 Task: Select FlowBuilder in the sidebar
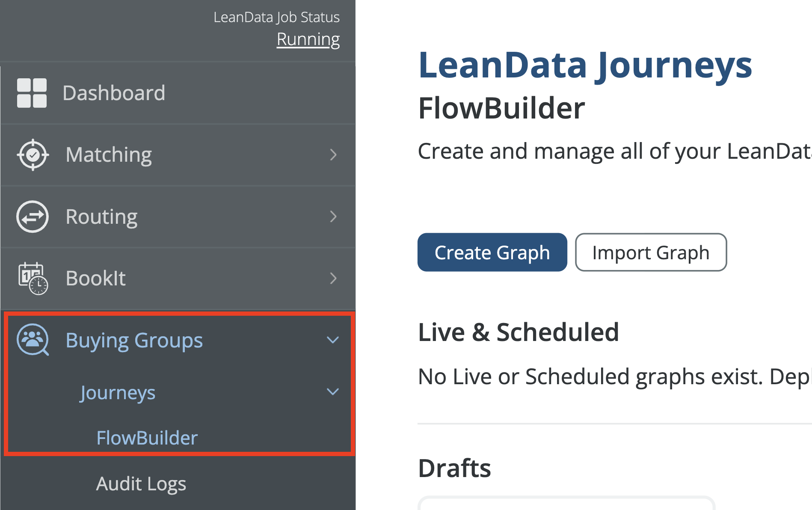(x=147, y=438)
